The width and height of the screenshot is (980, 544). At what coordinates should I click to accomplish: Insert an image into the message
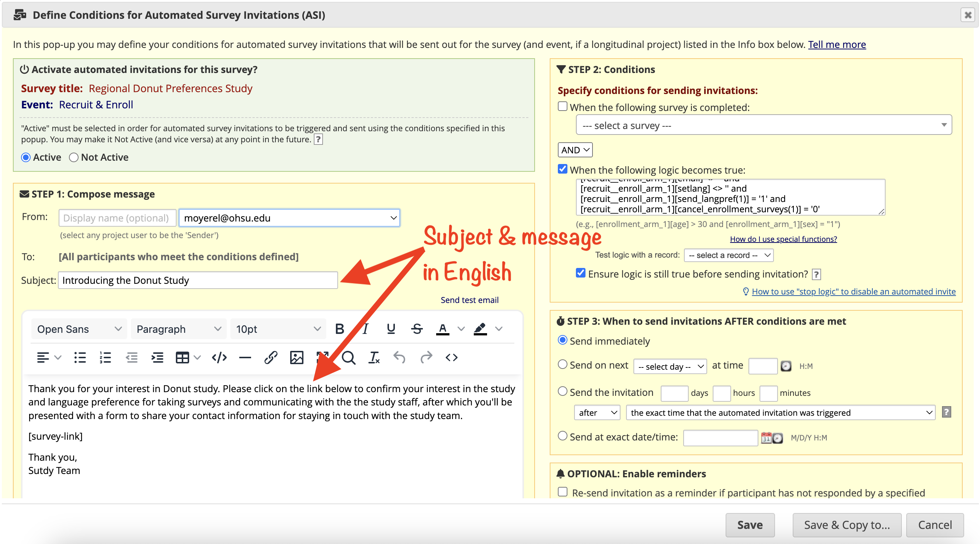(297, 358)
